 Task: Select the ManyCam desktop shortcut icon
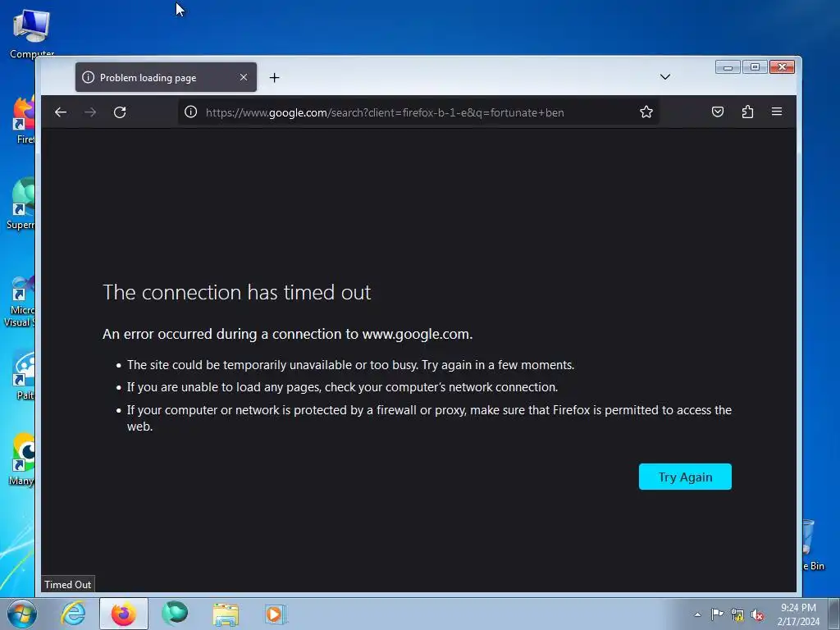coord(22,459)
